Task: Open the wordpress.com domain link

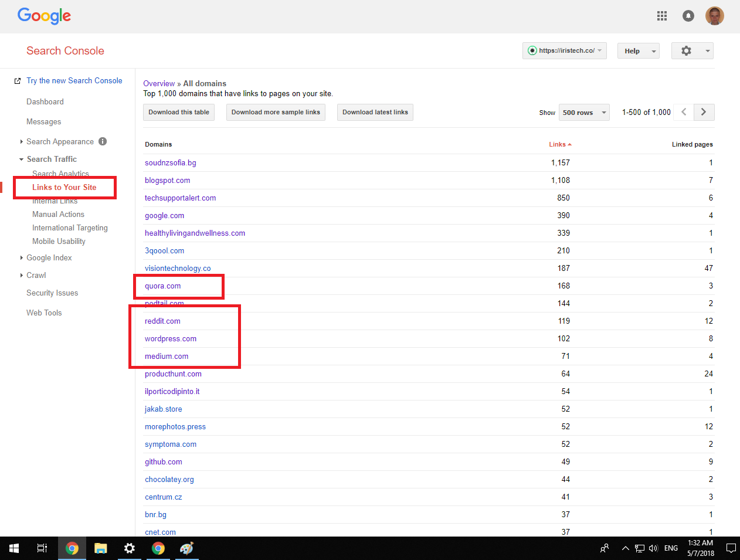Action: click(171, 338)
